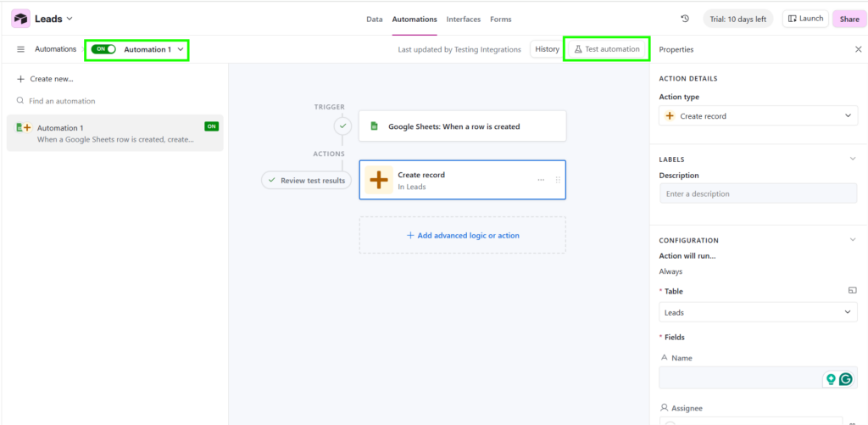
Task: Switch to the Interfaces tab
Action: point(463,19)
